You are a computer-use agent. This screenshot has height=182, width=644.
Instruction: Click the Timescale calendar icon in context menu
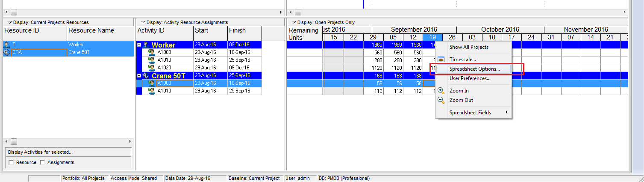tap(441, 60)
